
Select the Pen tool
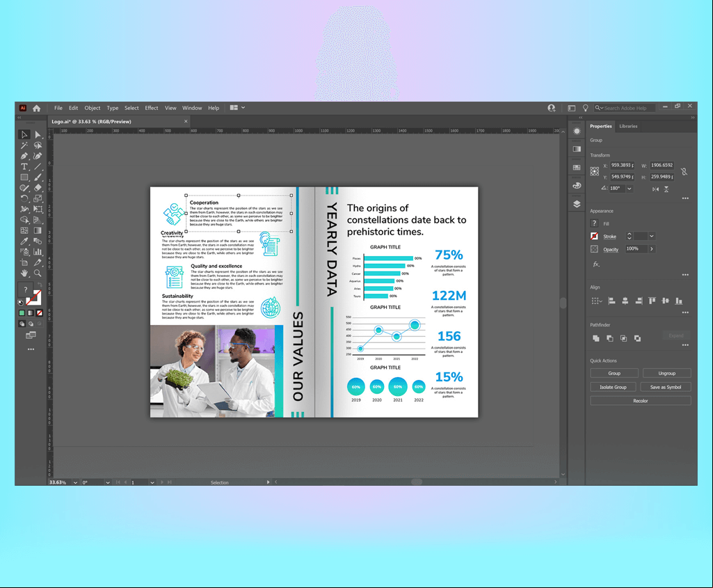pos(24,156)
